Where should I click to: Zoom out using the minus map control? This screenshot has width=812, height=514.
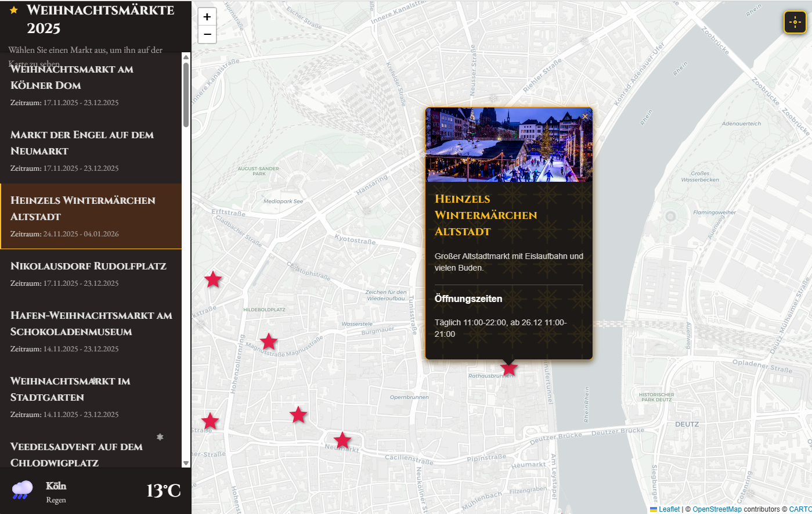point(207,35)
